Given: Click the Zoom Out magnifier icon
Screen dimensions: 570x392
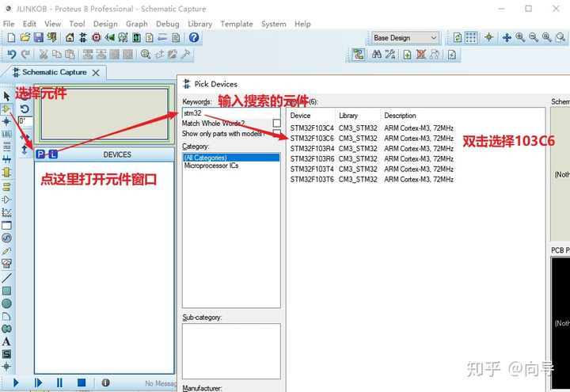Looking at the screenshot, I should click(x=534, y=37).
